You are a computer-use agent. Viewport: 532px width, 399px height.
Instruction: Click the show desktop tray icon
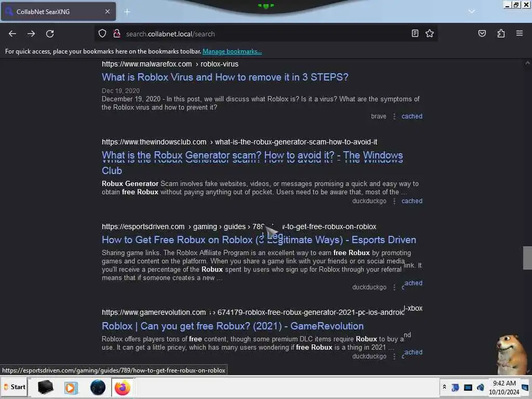pos(525,387)
